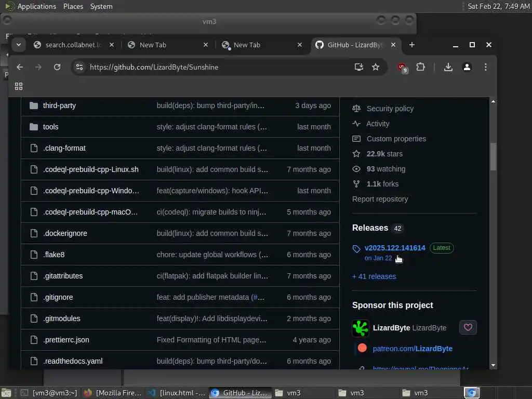Click the page vertical scrollbar thumb
The image size is (532, 399).
(x=493, y=157)
